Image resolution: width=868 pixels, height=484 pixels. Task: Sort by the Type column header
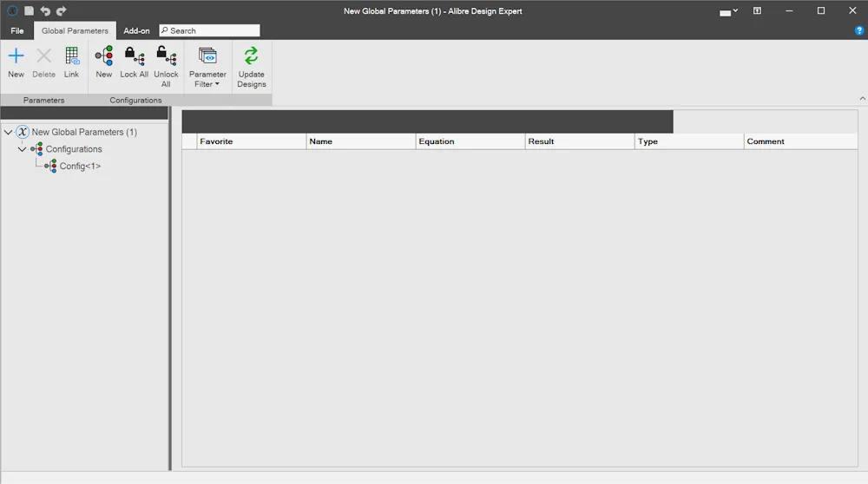[688, 141]
